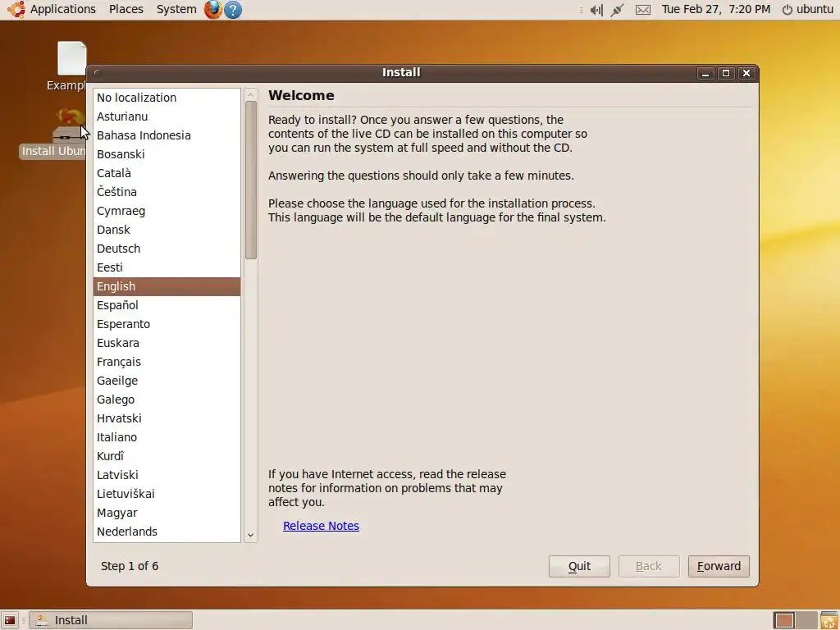Select 'Eesti' language
The height and width of the screenshot is (630, 840).
[x=167, y=267]
